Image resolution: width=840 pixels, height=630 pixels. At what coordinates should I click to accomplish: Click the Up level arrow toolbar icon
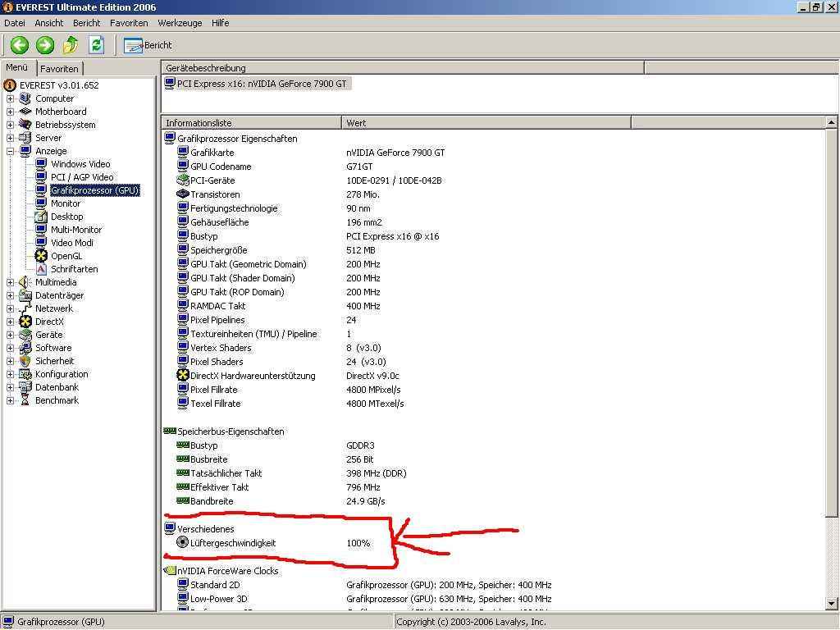click(71, 45)
